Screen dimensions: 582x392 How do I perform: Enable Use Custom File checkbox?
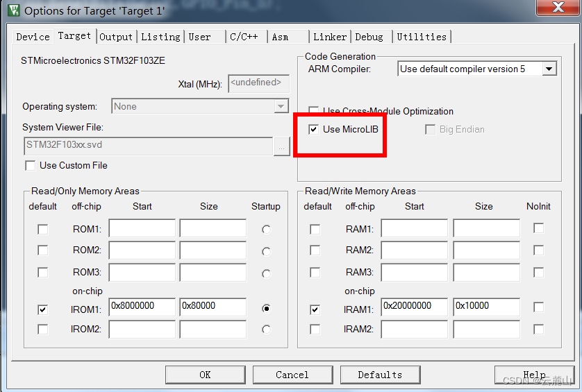click(x=31, y=165)
